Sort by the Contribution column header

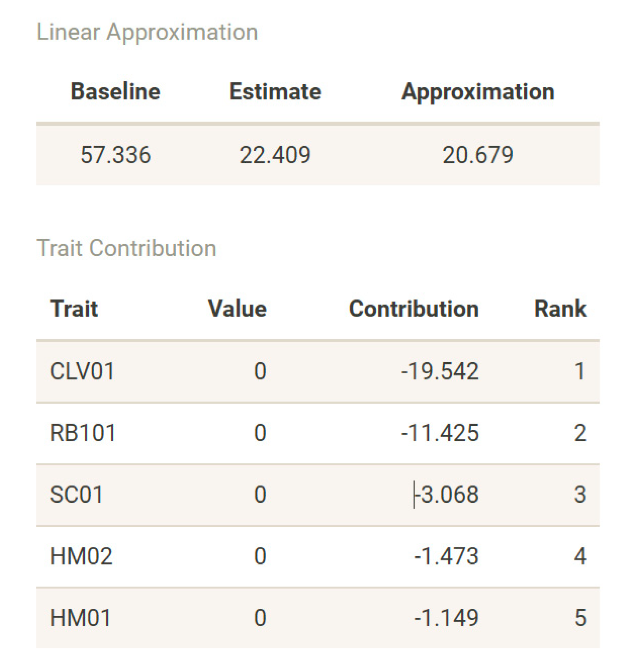point(414,308)
